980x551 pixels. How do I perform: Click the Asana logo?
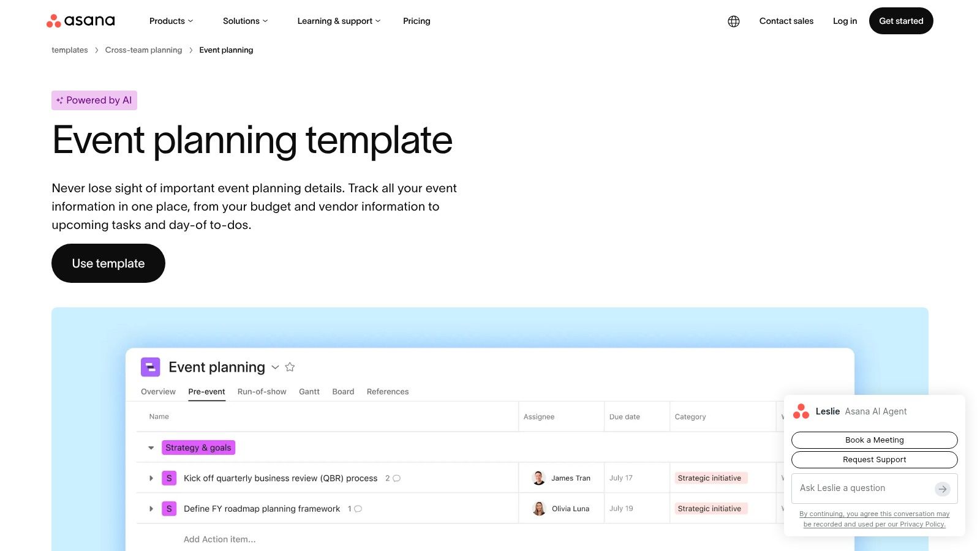[80, 21]
